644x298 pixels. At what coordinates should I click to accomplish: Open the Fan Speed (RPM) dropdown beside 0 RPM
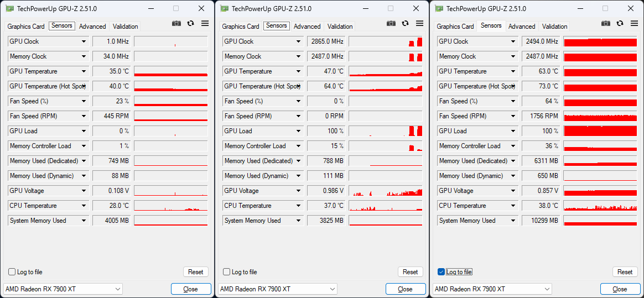299,116
